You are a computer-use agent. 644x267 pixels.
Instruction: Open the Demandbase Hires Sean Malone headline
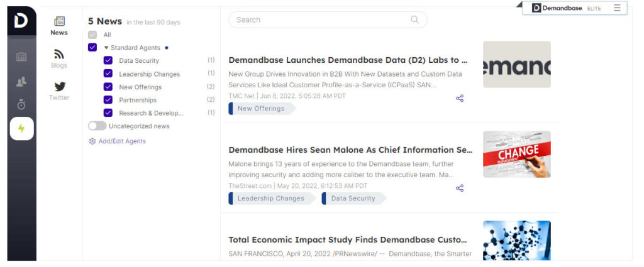coord(350,150)
